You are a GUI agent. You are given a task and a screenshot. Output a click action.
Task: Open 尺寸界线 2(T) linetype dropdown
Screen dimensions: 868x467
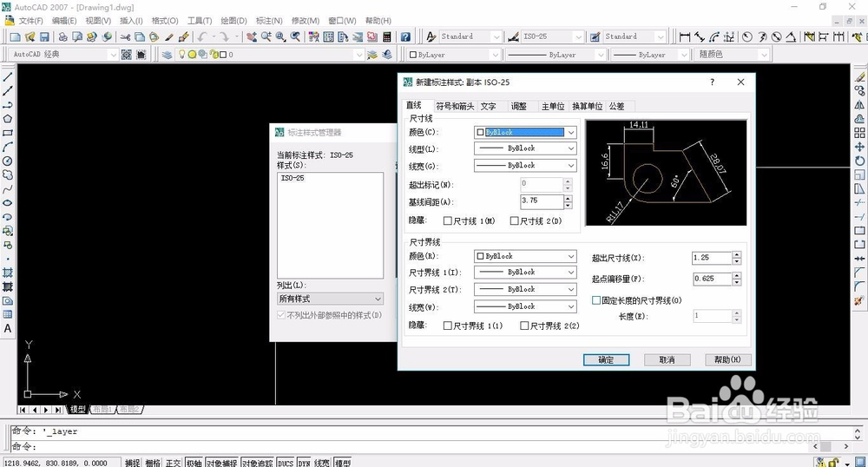pyautogui.click(x=525, y=289)
